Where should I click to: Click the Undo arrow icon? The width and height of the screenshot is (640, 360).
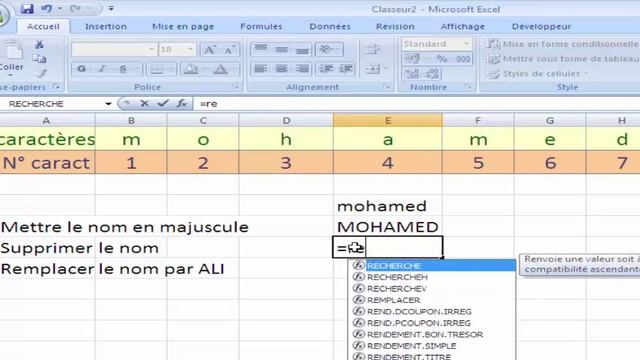[x=47, y=9]
